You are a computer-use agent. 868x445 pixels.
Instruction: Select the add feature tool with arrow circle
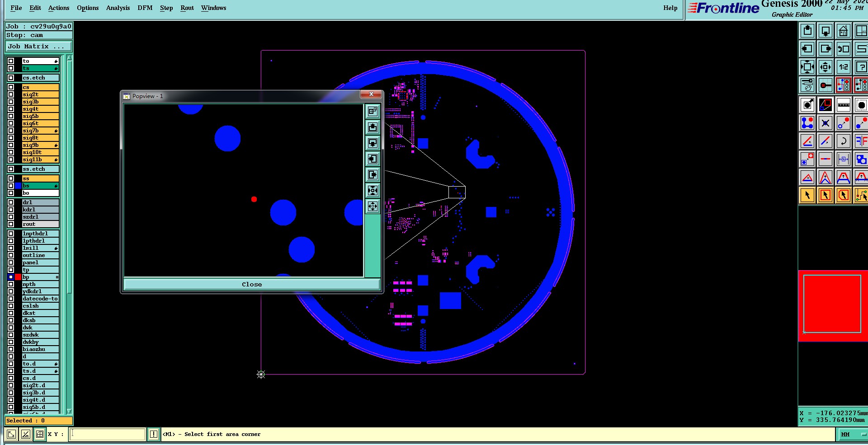807,105
